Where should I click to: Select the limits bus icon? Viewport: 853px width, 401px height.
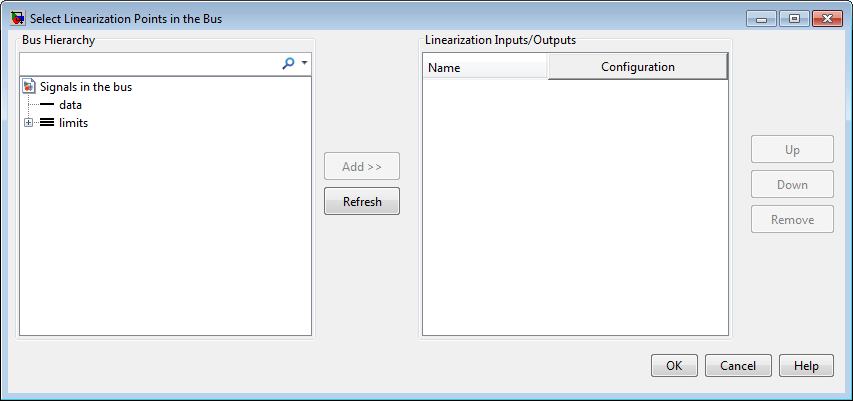[47, 123]
